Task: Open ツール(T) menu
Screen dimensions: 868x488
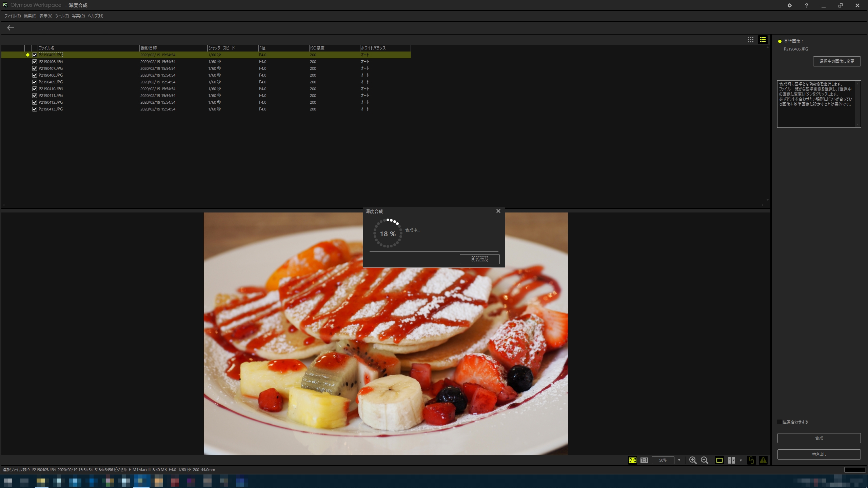Action: point(62,16)
